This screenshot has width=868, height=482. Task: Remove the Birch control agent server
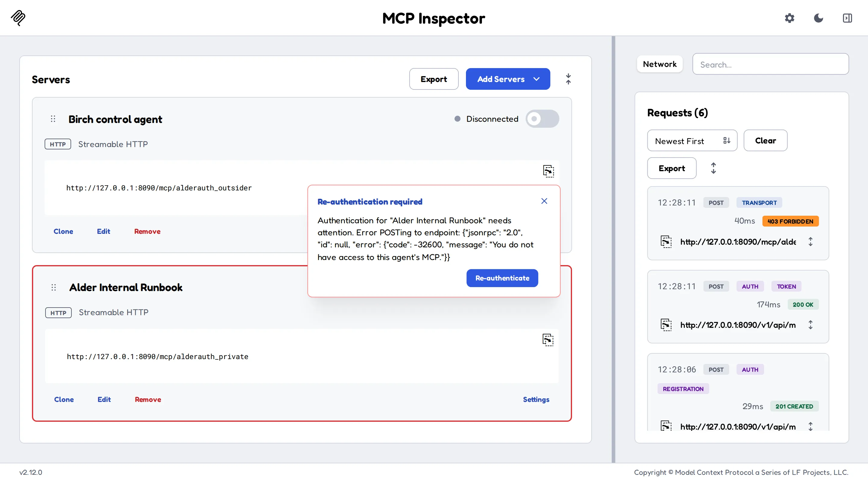point(147,231)
